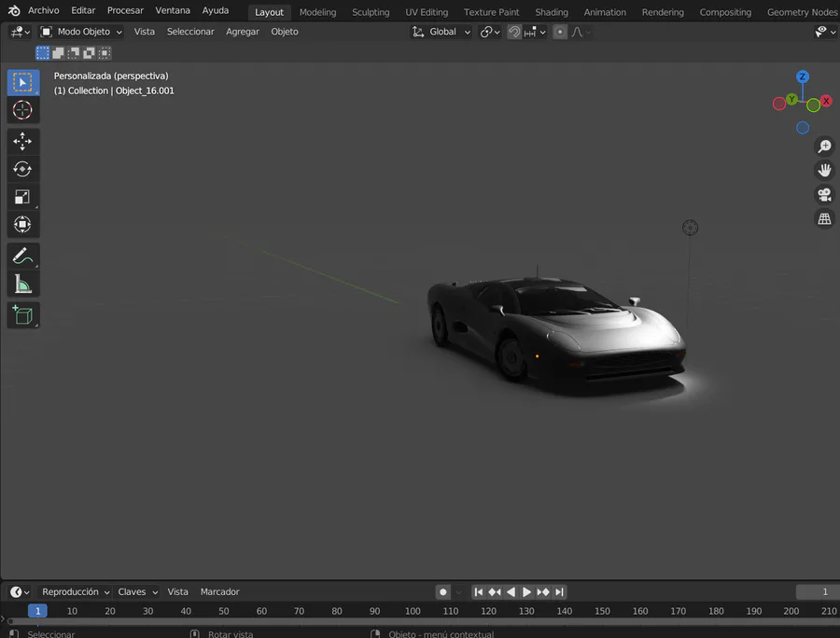Choose the combined Transform tool
The image size is (840, 638).
point(23,224)
